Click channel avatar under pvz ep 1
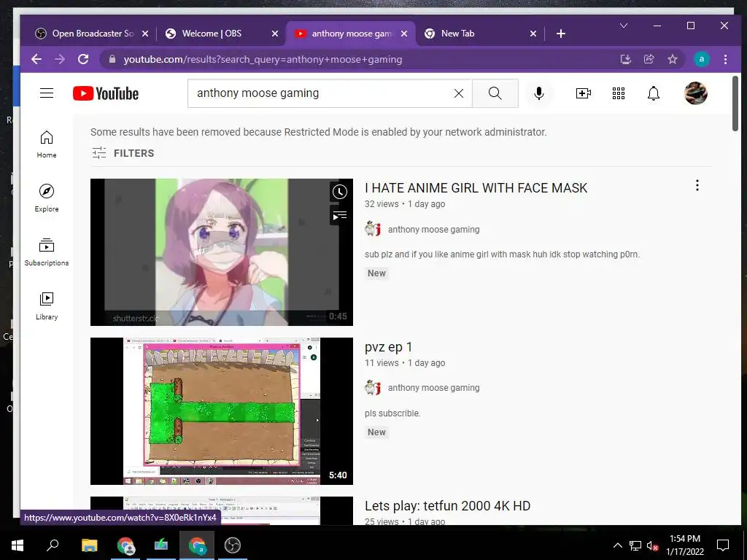 tap(373, 388)
